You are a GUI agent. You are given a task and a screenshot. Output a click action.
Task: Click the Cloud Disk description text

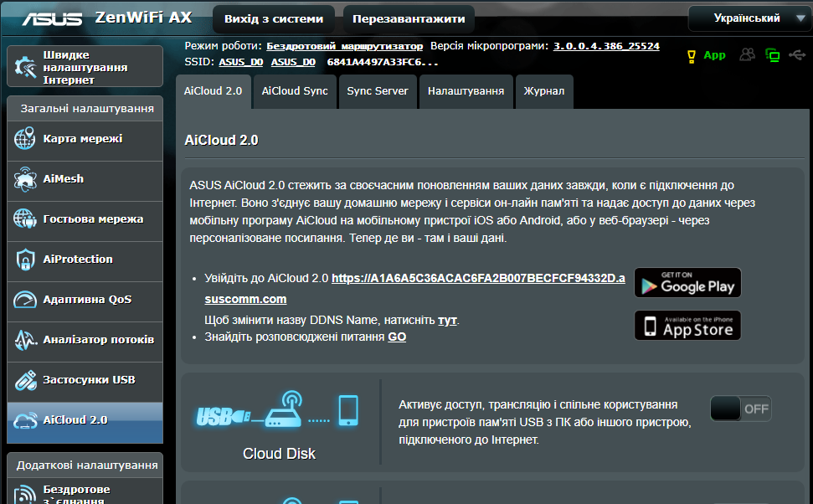coord(545,422)
